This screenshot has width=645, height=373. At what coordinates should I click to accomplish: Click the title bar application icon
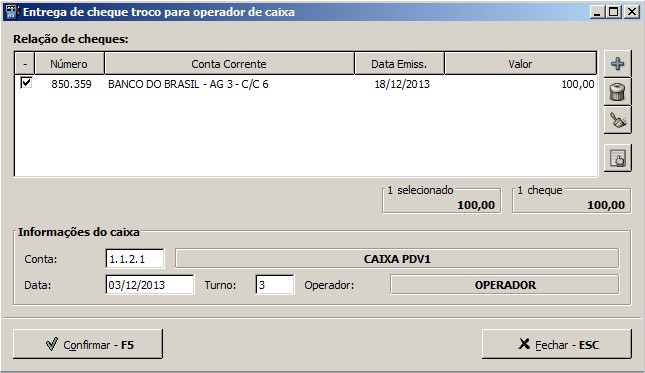[x=11, y=12]
